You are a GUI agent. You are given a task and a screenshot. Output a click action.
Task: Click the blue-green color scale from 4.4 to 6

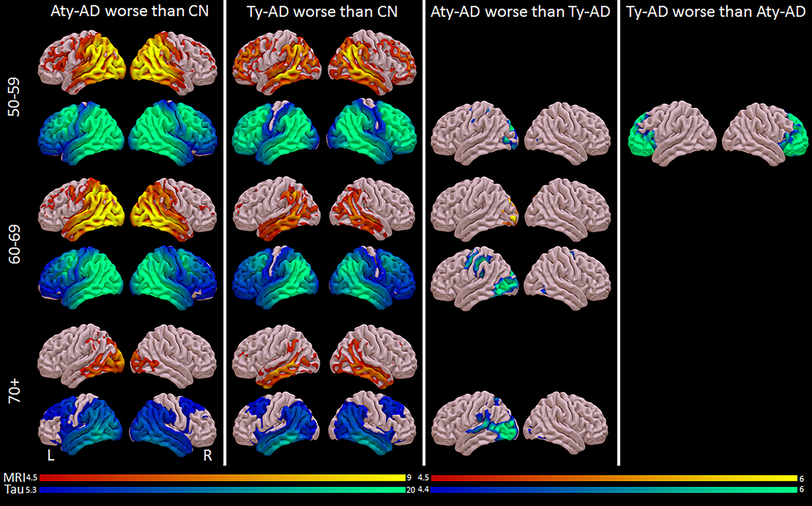click(614, 490)
